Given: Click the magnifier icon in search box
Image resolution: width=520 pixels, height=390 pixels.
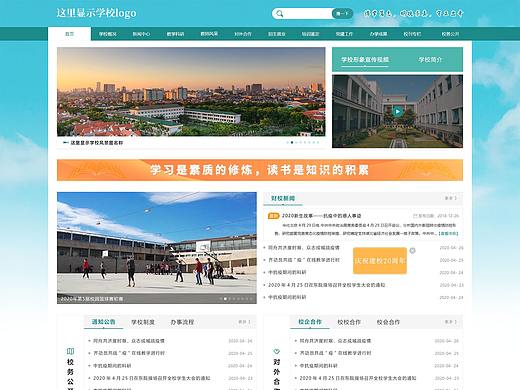Looking at the screenshot, I should point(280,14).
